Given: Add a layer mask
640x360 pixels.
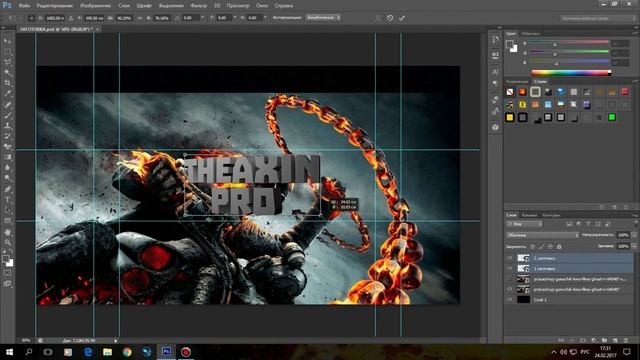Looking at the screenshot, I should tap(583, 340).
